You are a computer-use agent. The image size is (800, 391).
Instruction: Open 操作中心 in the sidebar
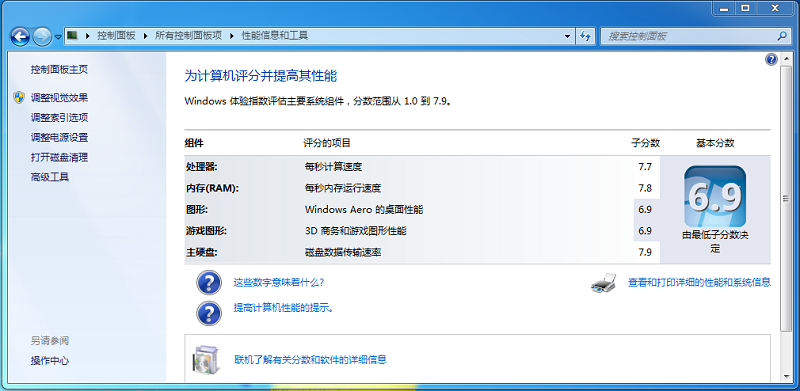[x=49, y=360]
